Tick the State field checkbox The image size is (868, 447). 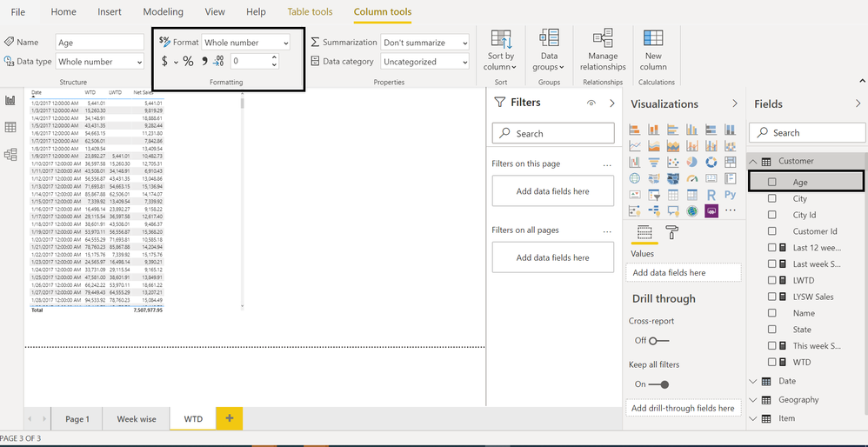(x=771, y=330)
